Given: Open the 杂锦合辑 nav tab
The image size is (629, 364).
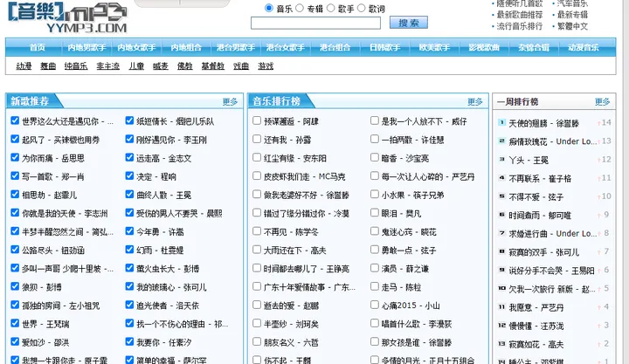Looking at the screenshot, I should pos(534,47).
